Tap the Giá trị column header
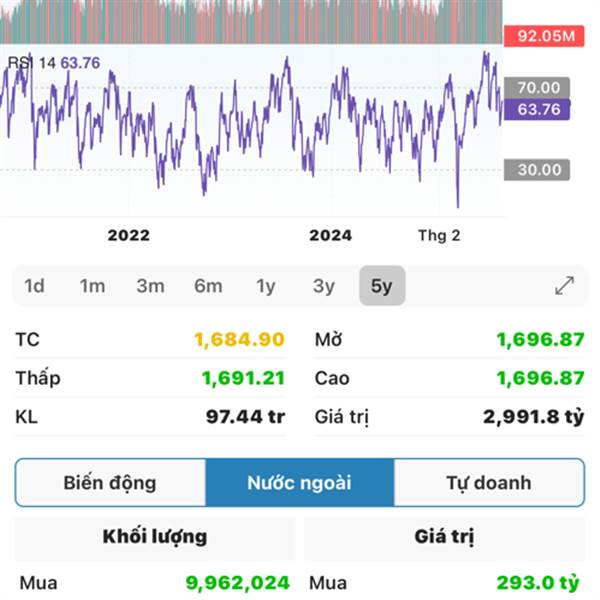600x600 pixels. click(x=444, y=537)
